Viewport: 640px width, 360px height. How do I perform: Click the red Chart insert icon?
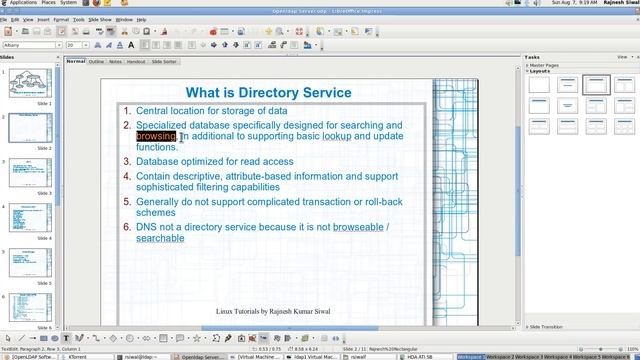213,31
